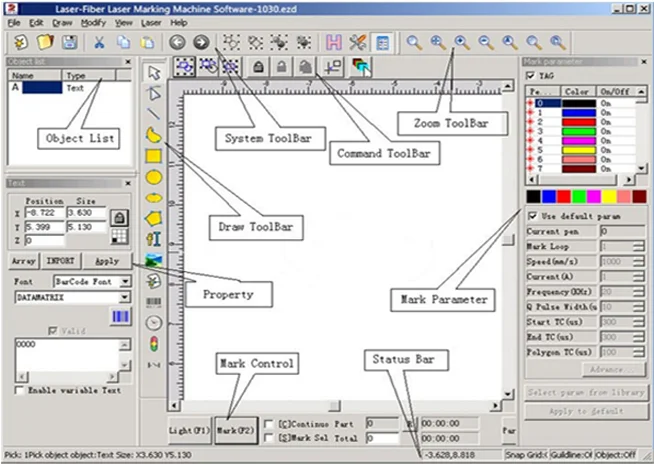The height and width of the screenshot is (464, 654).
Task: Select the Polygon draw tool
Action: [x=154, y=218]
